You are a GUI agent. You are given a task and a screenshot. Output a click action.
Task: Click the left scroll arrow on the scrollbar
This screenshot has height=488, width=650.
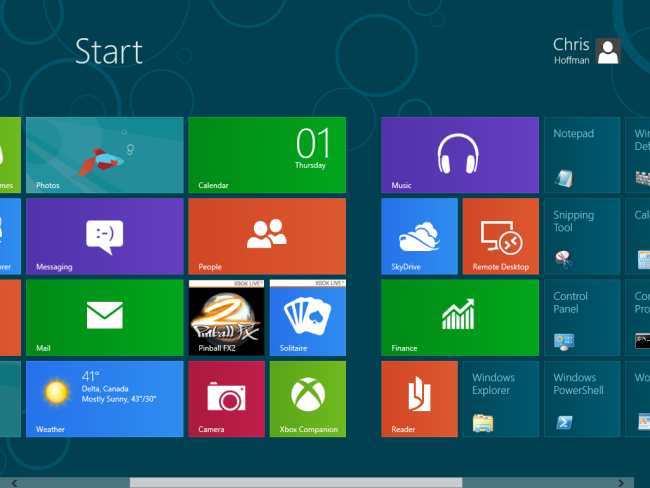(14, 483)
